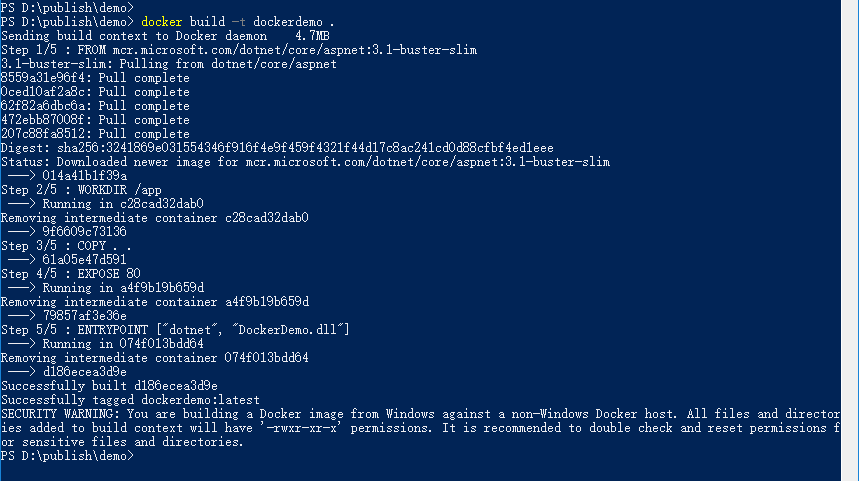Click the '8559a31e96f4: Pull complete' line
The width and height of the screenshot is (859, 481).
pos(95,78)
